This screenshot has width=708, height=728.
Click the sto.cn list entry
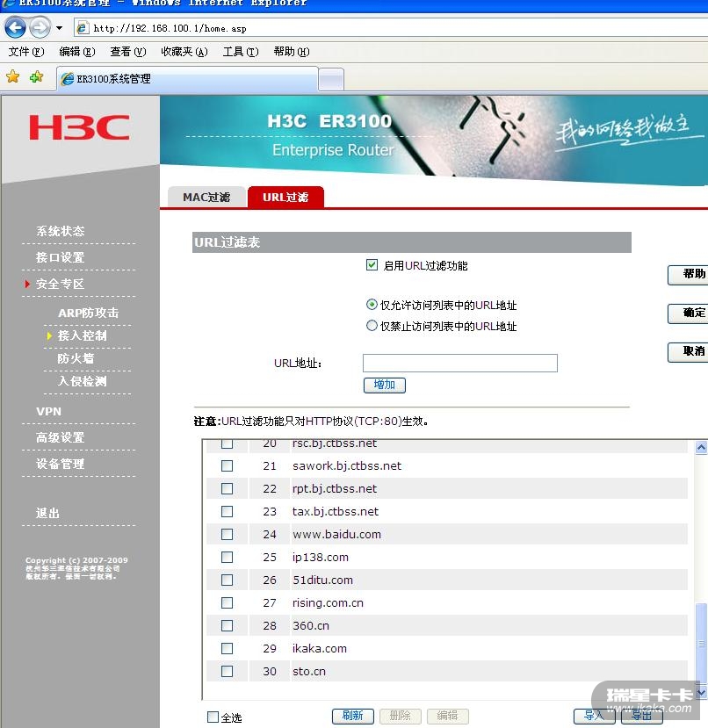[x=309, y=671]
